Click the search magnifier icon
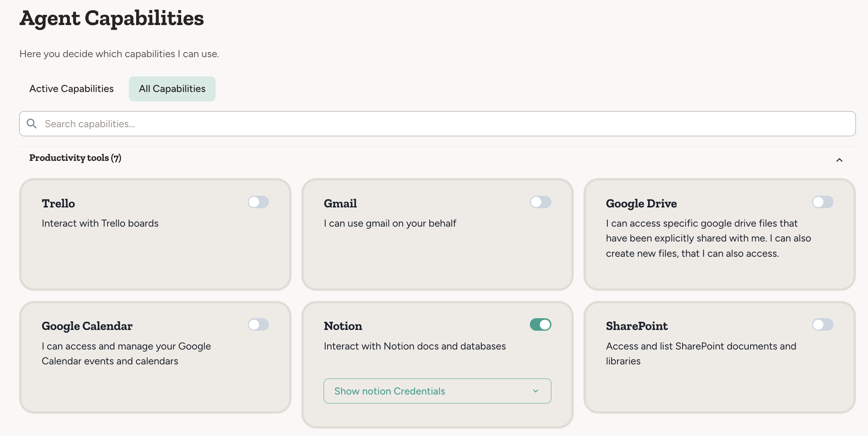868x436 pixels. coord(32,123)
